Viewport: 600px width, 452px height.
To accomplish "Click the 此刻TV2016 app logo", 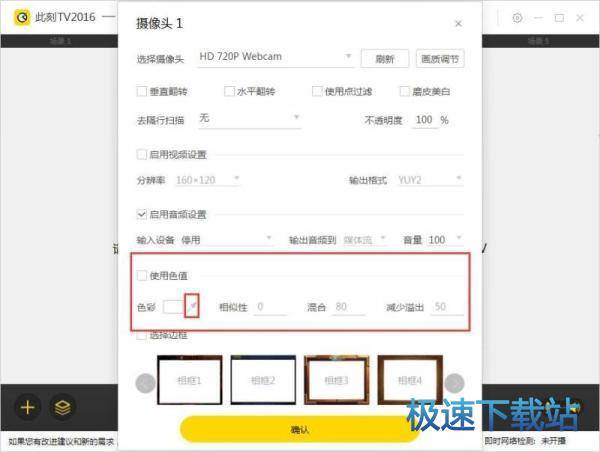I will [22, 17].
